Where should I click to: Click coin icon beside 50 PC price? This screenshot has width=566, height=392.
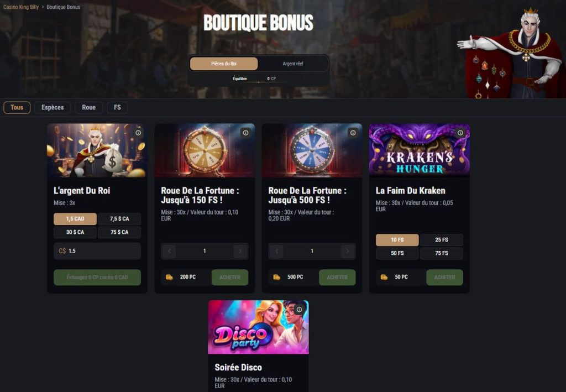pyautogui.click(x=384, y=277)
